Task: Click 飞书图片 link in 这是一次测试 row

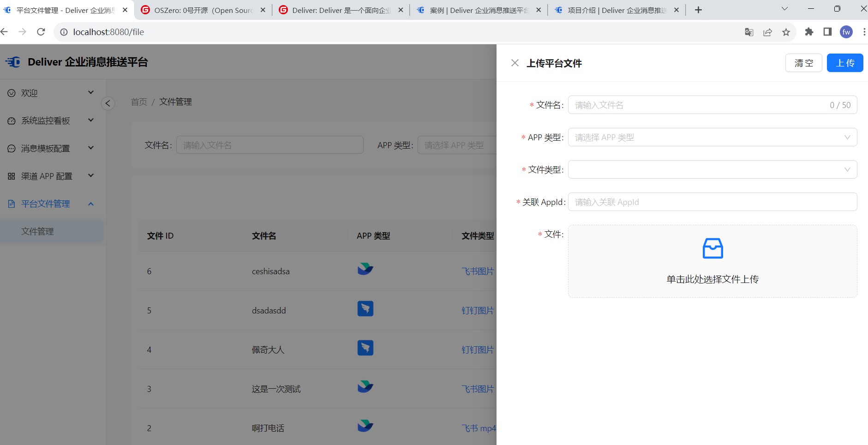Action: coord(478,389)
